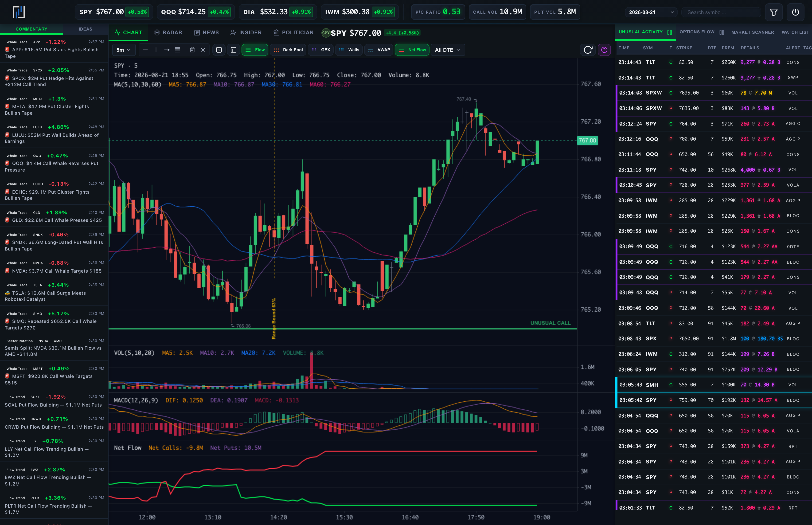
Task: Toggle the Net Flow panel
Action: (412, 50)
